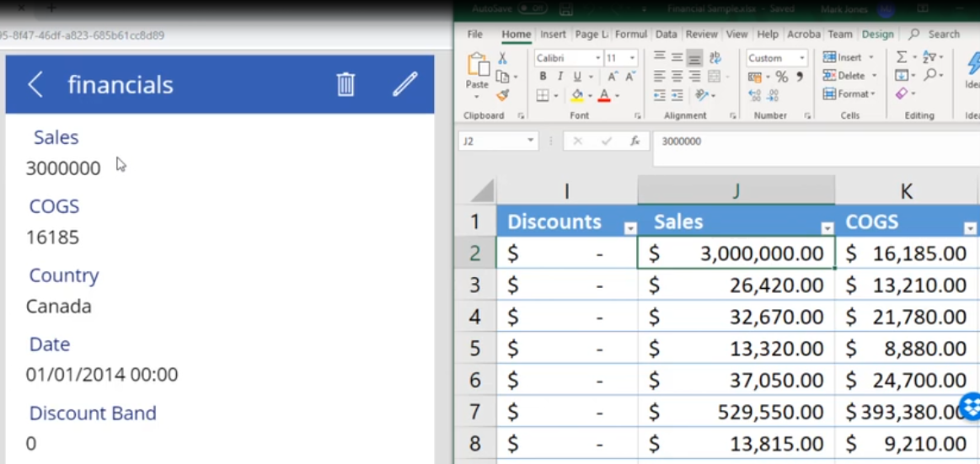Switch to the Insert ribbon tab
This screenshot has height=464, width=980.
tap(553, 35)
